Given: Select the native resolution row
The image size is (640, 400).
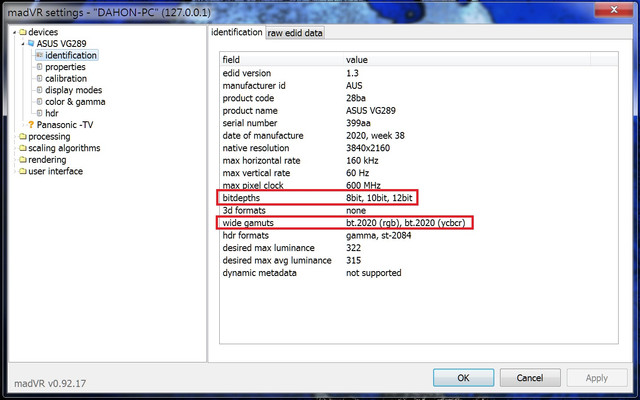Looking at the screenshot, I should tap(419, 148).
